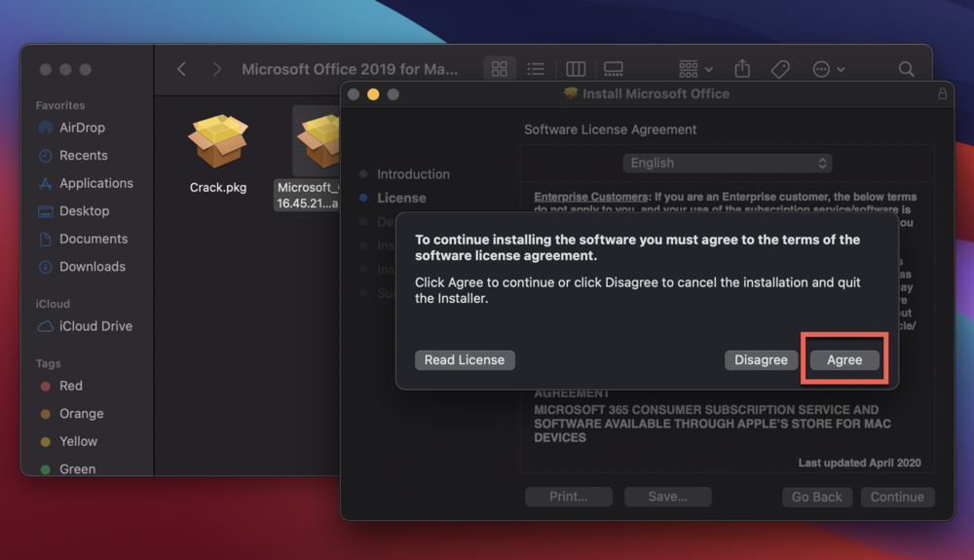The image size is (974, 560).
Task: Open Downloads from the sidebar
Action: [x=92, y=267]
